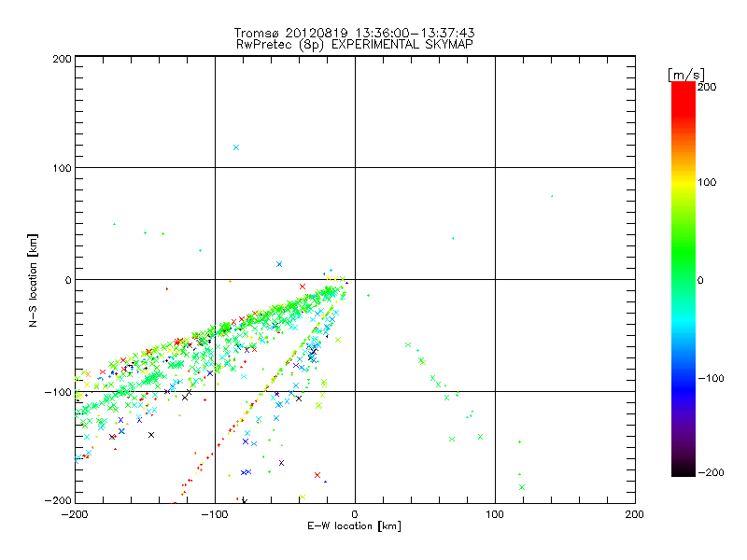Click the y-axis tick label '-100'
The image size is (747, 560).
point(58,392)
